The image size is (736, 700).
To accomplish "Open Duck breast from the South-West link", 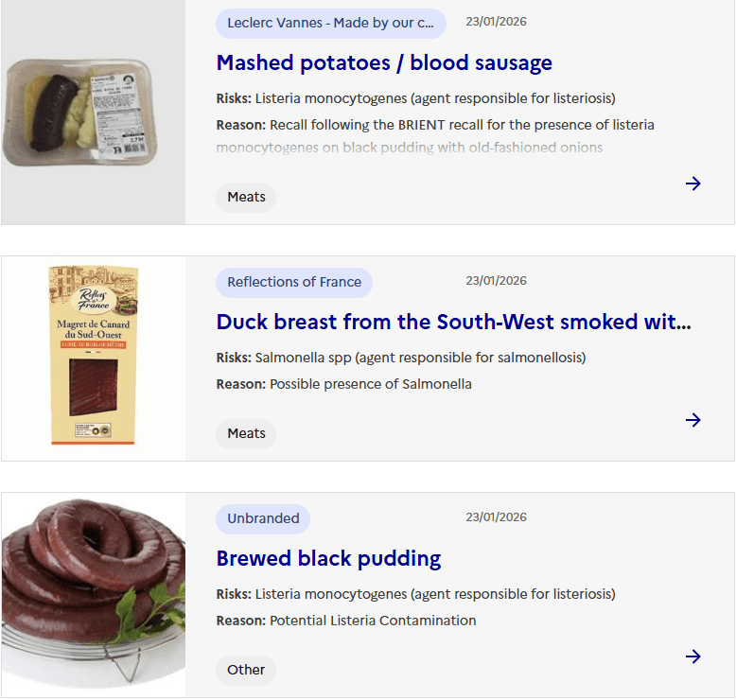I will [x=453, y=322].
